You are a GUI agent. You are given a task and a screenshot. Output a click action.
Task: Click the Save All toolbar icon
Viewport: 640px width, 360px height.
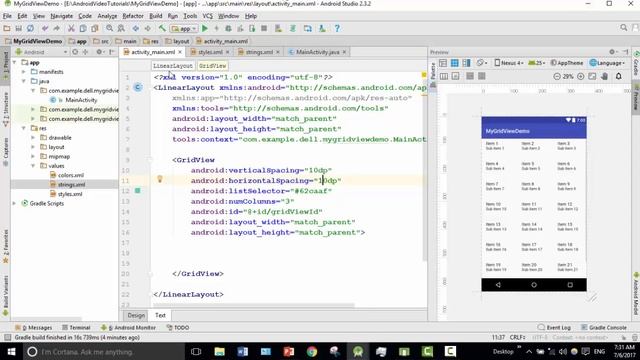coord(18,29)
